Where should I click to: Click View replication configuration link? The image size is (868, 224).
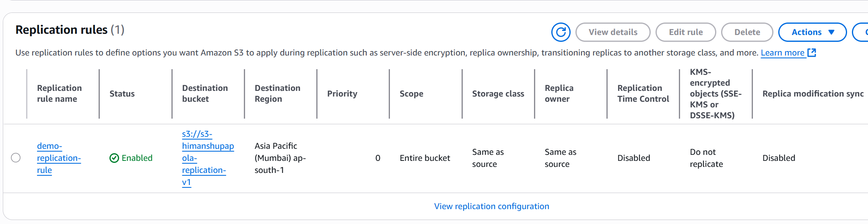(491, 206)
